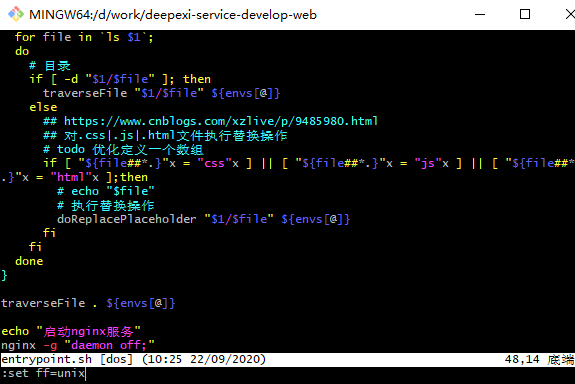Maximize the MINGW64 terminal window
The width and height of the screenshot is (575, 384).
click(525, 14)
